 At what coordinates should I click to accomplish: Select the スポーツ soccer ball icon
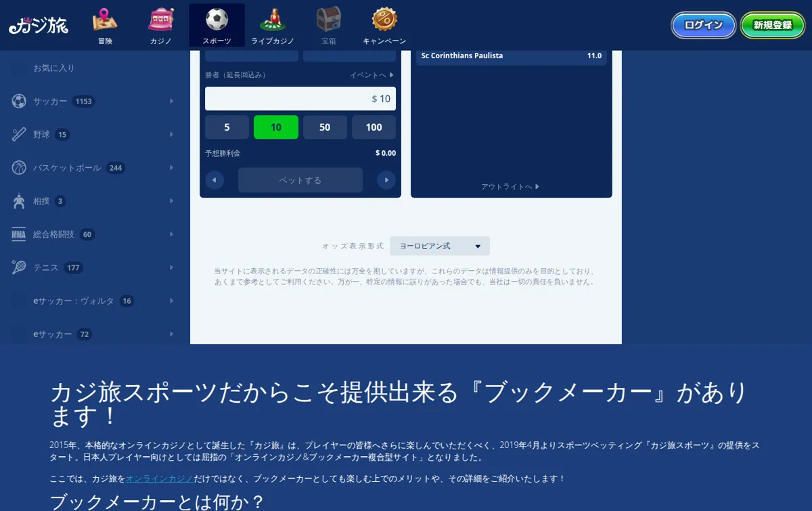(x=217, y=20)
